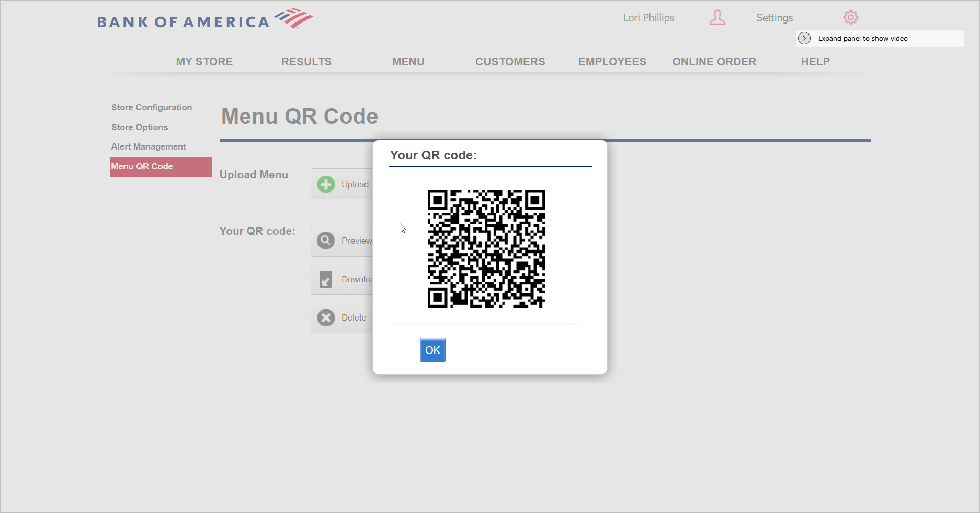Click the green plus Upload Menu icon
Viewport: 980px width, 513px height.
pyautogui.click(x=326, y=184)
